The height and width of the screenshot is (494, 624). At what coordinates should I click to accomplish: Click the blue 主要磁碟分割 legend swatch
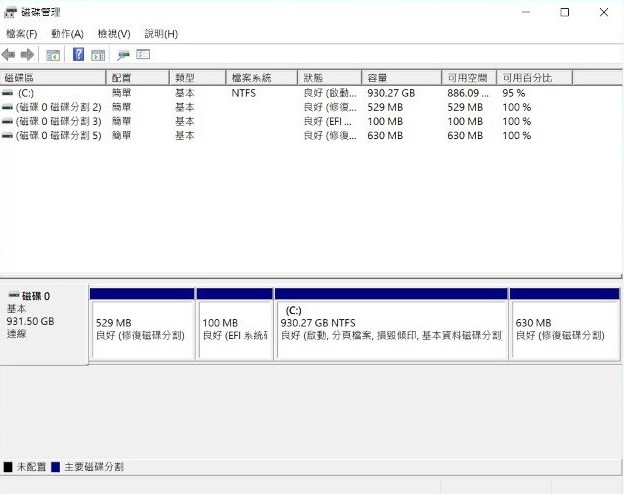[x=55, y=467]
